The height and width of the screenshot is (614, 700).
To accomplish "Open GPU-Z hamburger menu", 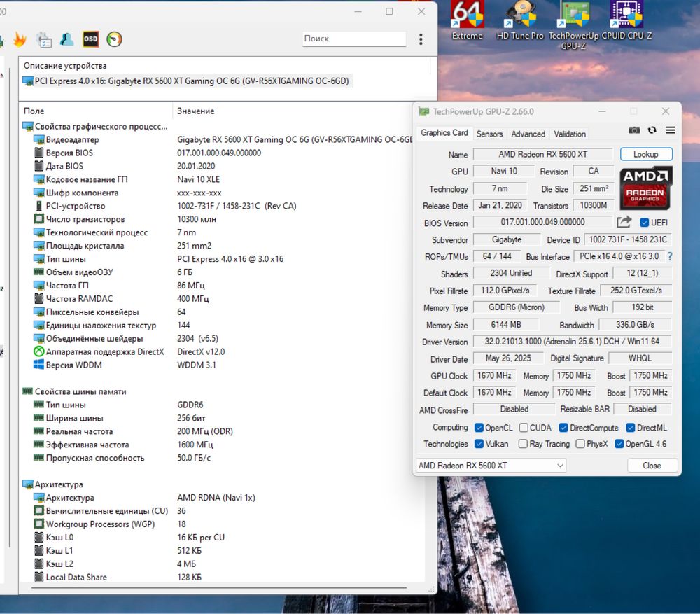I will point(670,130).
